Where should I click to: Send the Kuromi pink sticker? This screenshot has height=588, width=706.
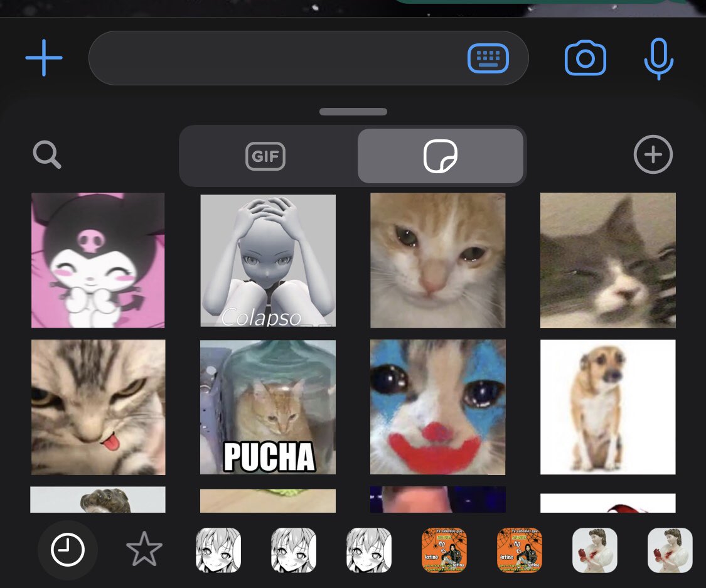coord(98,260)
